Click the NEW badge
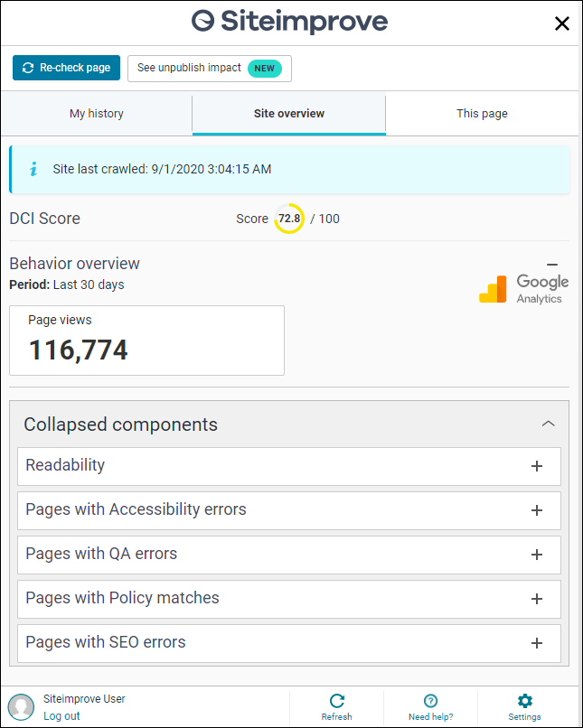 tap(264, 69)
